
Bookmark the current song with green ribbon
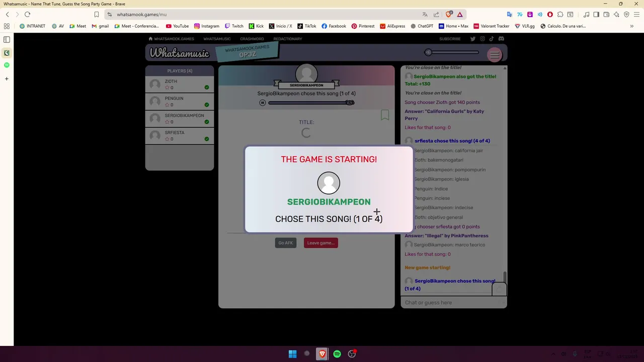click(x=385, y=115)
